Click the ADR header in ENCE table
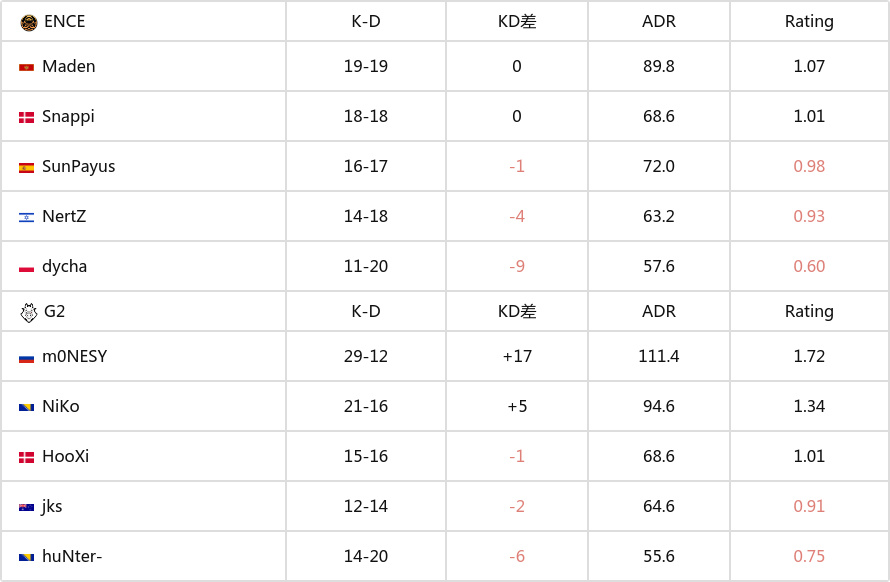 coord(659,21)
